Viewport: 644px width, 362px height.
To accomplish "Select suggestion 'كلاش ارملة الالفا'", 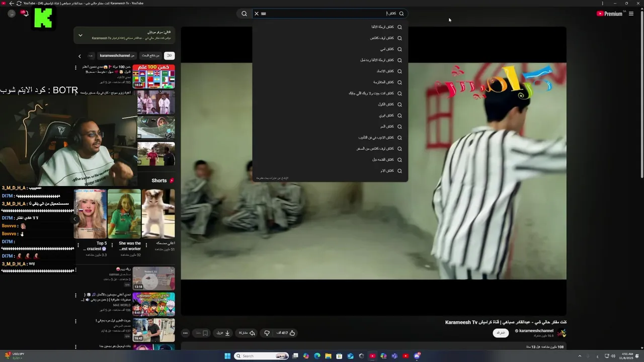I will coord(330,27).
